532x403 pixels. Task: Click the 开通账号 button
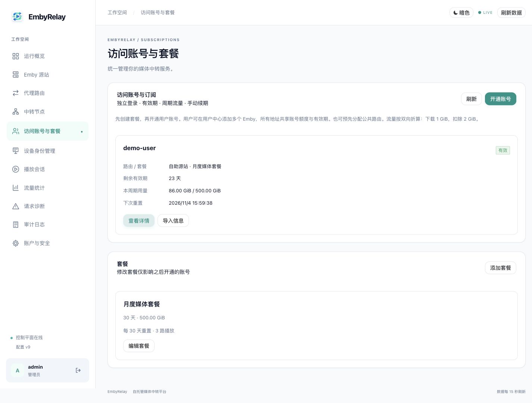[501, 99]
